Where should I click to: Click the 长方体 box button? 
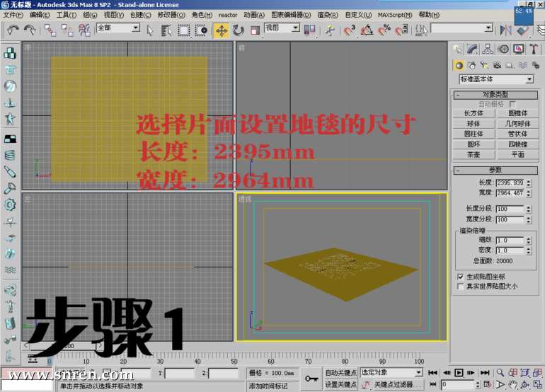(x=474, y=113)
